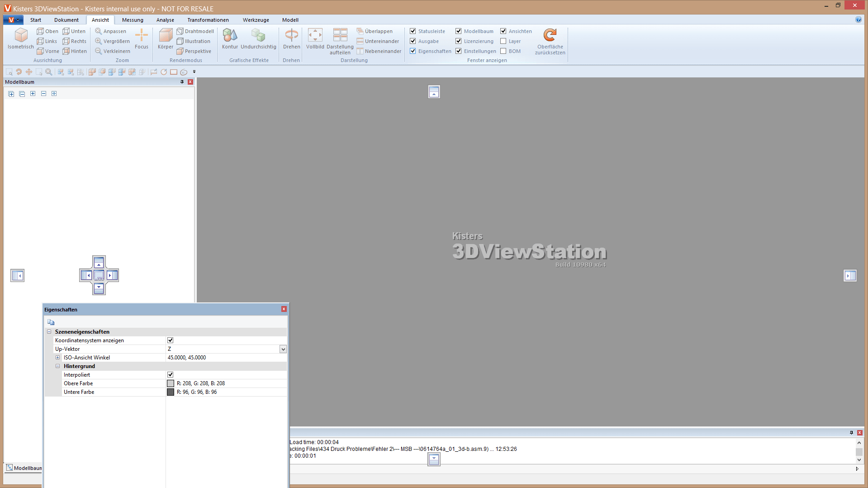Viewport: 868px width, 488px height.
Task: Click the first expand-all icon in Modellbaum
Action: coord(11,94)
